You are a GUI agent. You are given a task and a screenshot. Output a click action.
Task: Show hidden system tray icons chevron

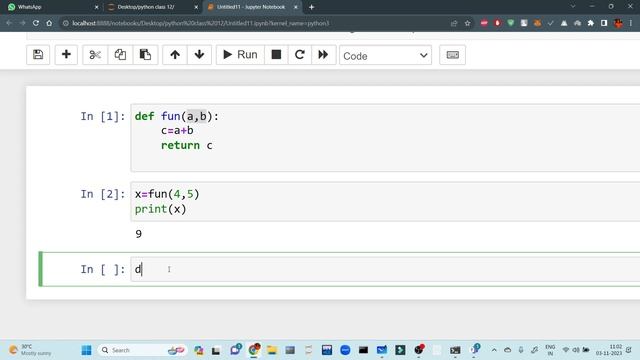(494, 350)
